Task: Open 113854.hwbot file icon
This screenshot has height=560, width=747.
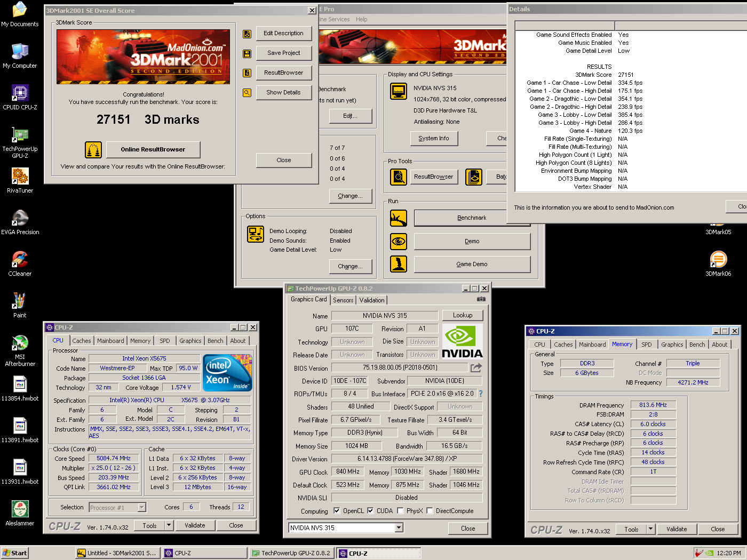Action: (20, 389)
